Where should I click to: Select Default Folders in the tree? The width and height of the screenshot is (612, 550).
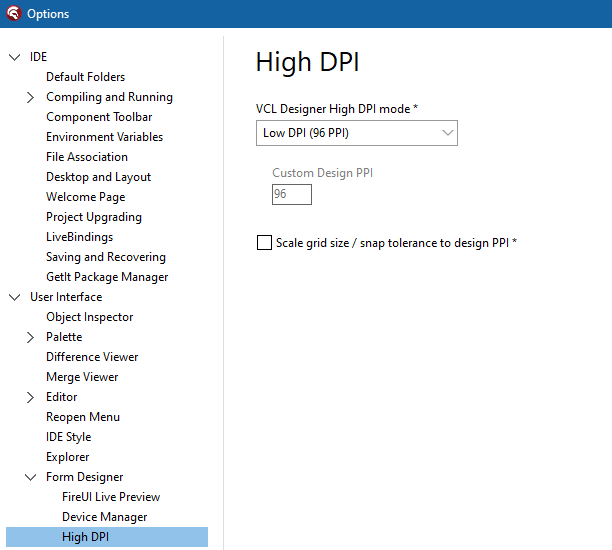point(85,77)
